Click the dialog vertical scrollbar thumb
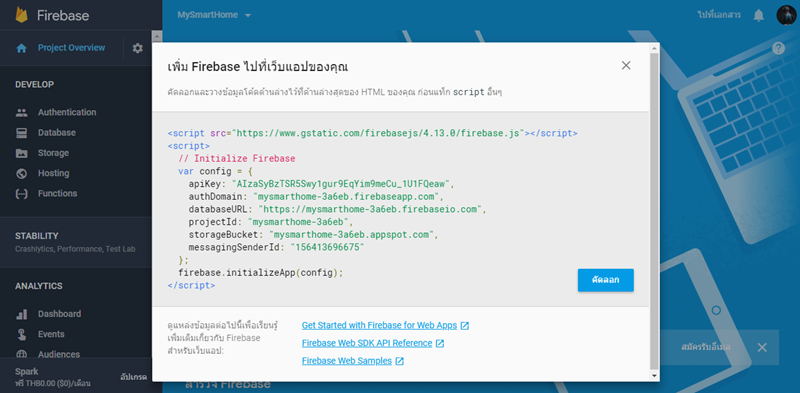The height and width of the screenshot is (393, 800). click(654, 210)
